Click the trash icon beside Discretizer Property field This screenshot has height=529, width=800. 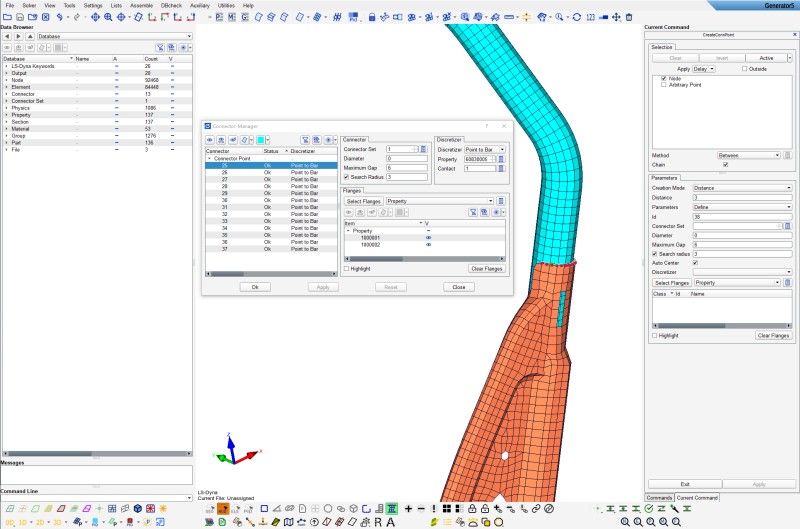pos(503,159)
